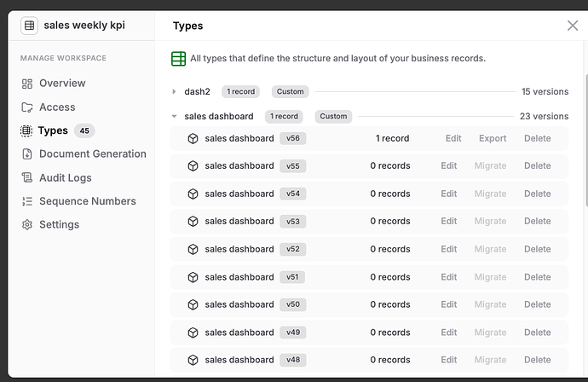The image size is (588, 382).
Task: Click the workspace table icon beside sales weekly kpi
Action: pos(29,26)
